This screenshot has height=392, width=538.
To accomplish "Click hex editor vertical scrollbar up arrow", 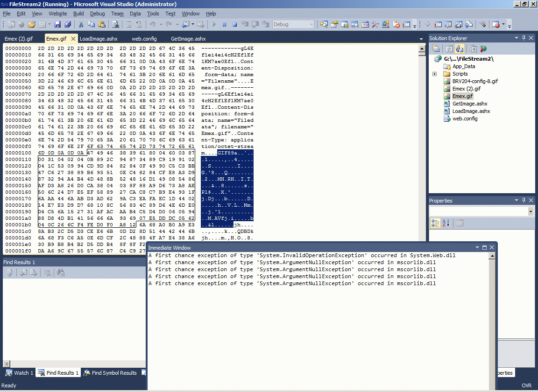I will point(422,49).
